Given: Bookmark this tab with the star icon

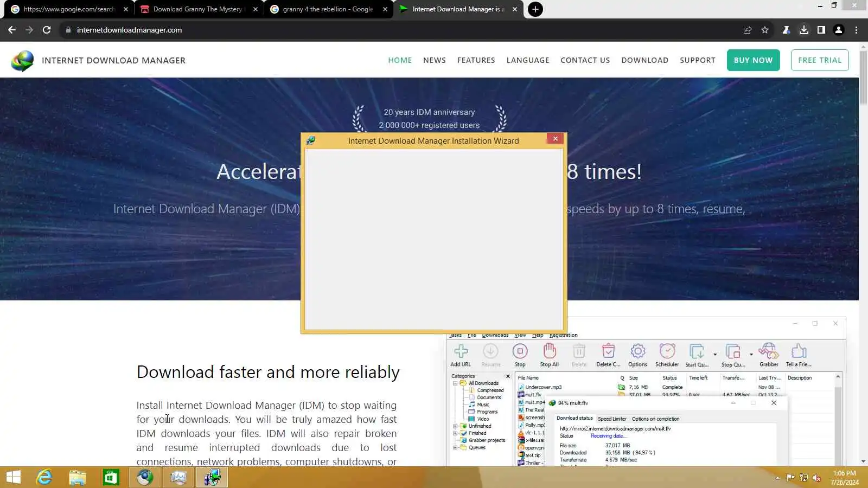Looking at the screenshot, I should tap(765, 30).
